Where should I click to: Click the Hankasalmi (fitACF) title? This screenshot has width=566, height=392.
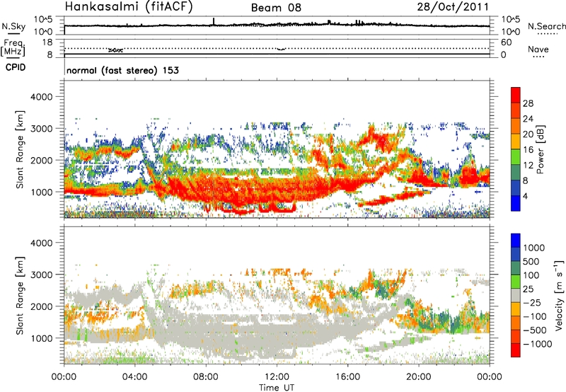coord(129,6)
